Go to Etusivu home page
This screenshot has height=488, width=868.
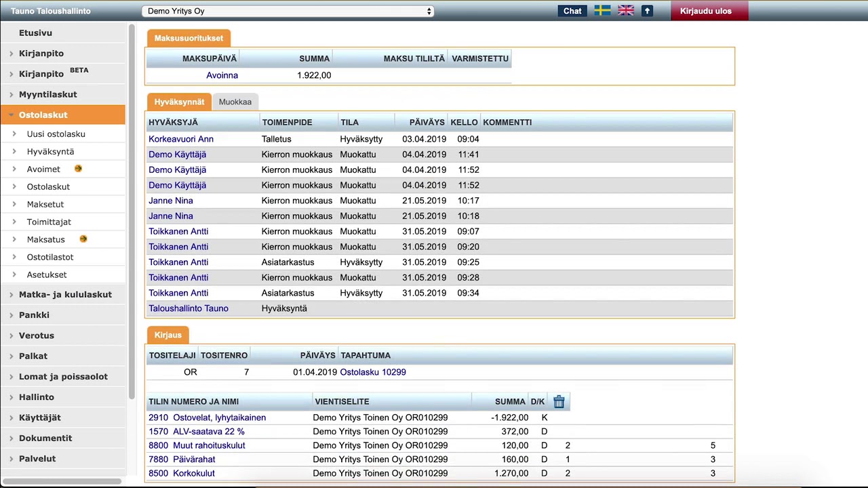point(35,33)
